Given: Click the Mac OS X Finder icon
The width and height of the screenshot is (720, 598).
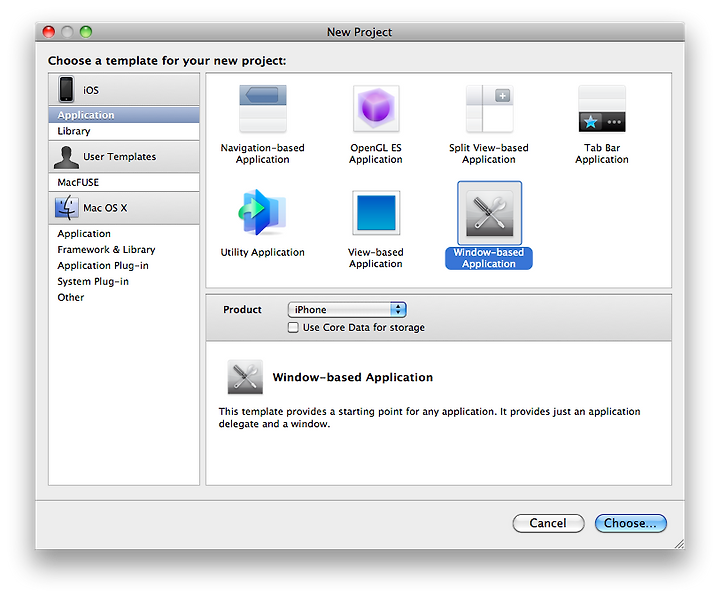Looking at the screenshot, I should [x=67, y=208].
